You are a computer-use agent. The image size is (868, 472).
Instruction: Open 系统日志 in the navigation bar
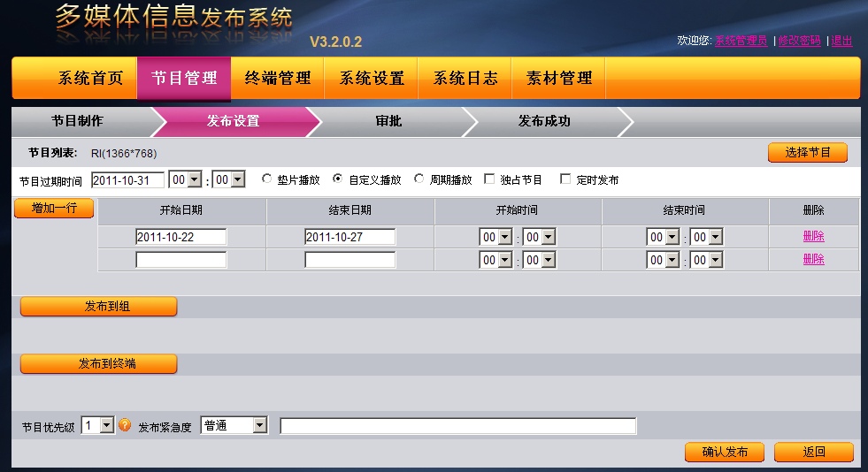point(465,79)
